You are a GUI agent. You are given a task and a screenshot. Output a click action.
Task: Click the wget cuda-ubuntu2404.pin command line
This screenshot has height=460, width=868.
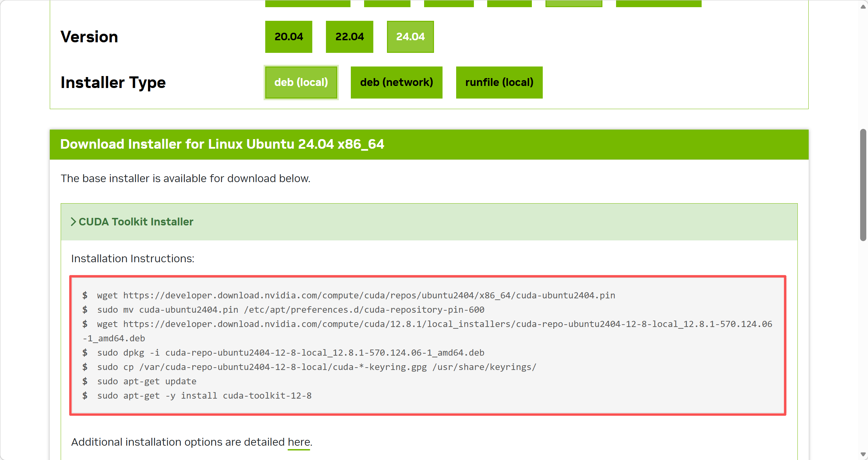[x=356, y=296]
